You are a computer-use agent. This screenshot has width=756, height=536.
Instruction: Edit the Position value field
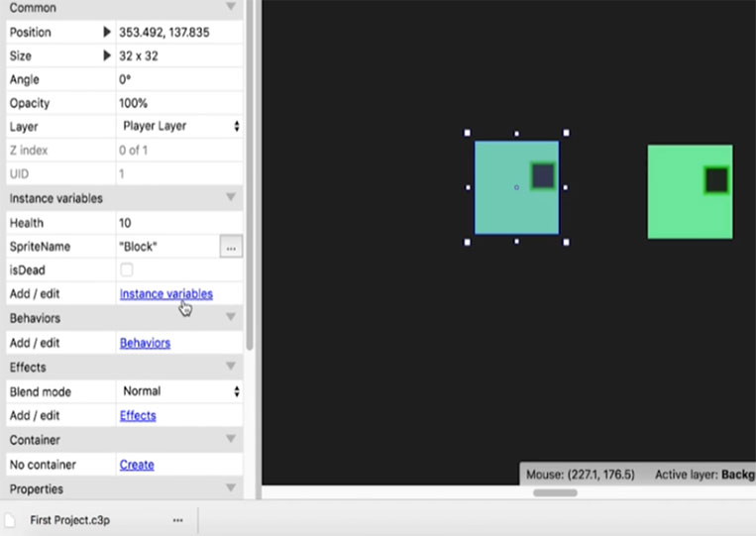[x=179, y=33]
